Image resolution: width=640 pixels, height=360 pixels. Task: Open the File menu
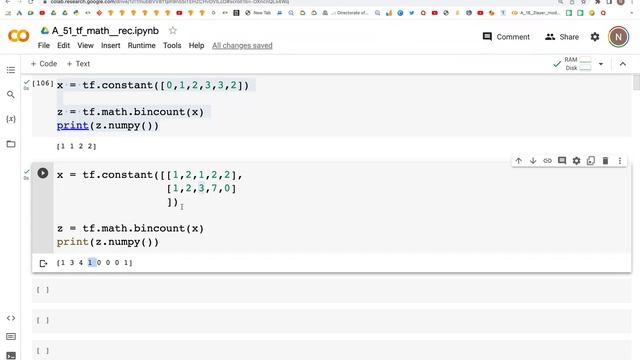(44, 45)
